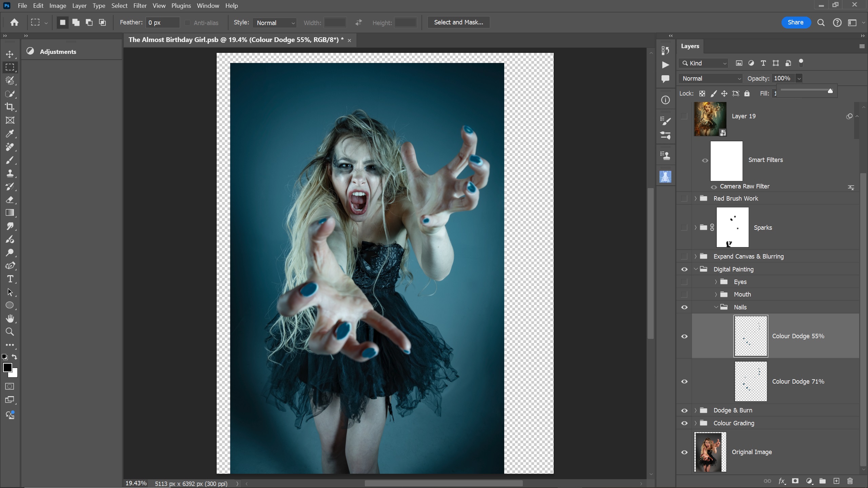868x488 pixels.
Task: Select the Zoom tool in toolbar
Action: pos(10,332)
